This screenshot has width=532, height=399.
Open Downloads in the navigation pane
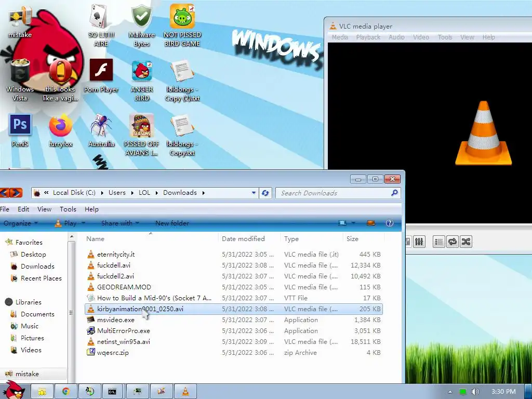33,267
